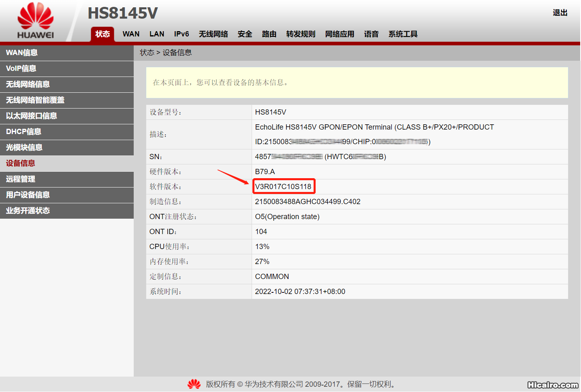Open the 状态 tab
The width and height of the screenshot is (581, 392).
coord(103,34)
